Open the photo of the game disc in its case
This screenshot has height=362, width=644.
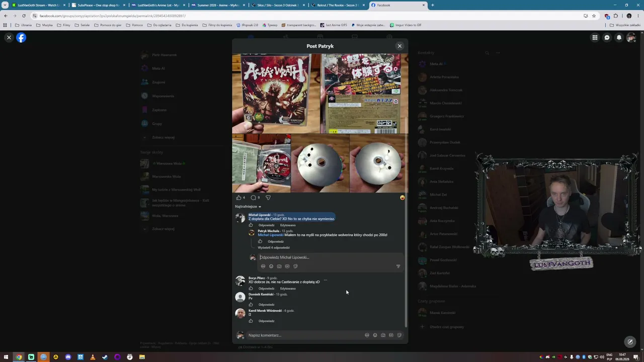[261, 163]
